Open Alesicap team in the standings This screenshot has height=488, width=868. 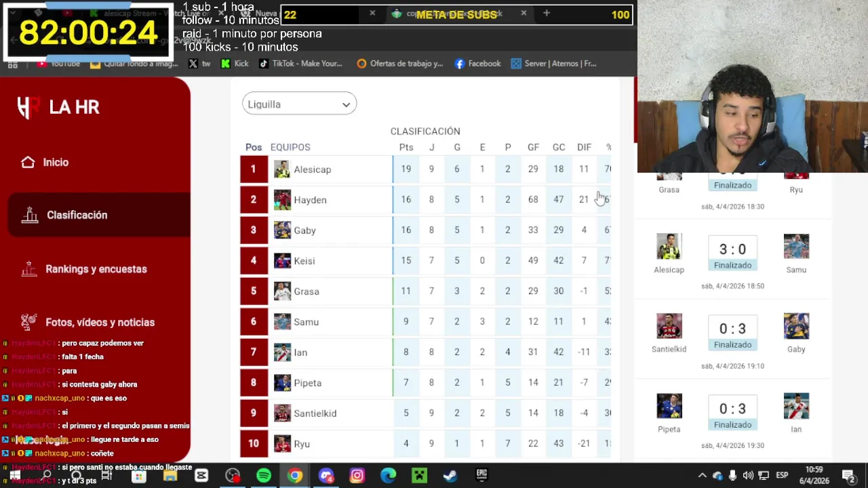click(x=312, y=169)
